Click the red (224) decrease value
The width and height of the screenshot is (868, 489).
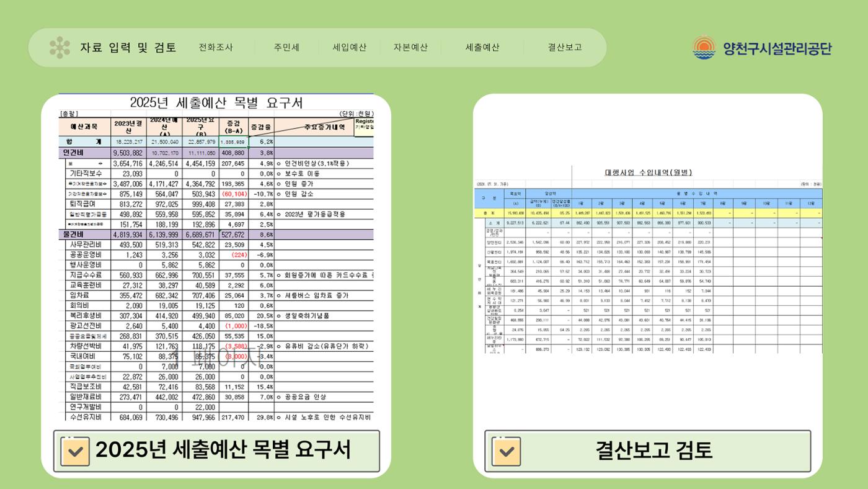tap(238, 254)
